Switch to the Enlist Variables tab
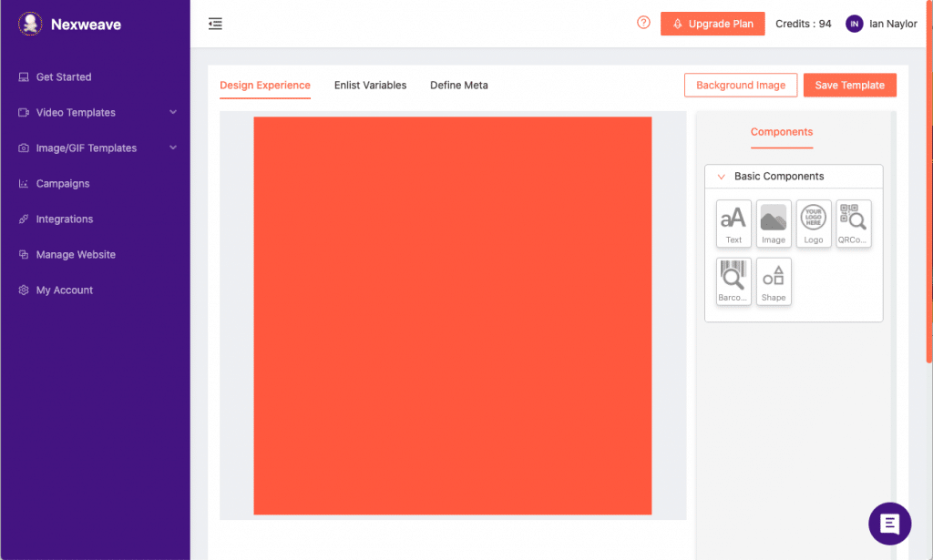This screenshot has width=933, height=560. pos(370,86)
